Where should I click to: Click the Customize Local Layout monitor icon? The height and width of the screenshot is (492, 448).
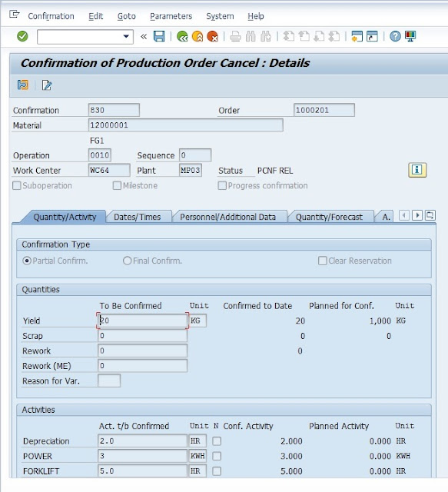point(410,36)
